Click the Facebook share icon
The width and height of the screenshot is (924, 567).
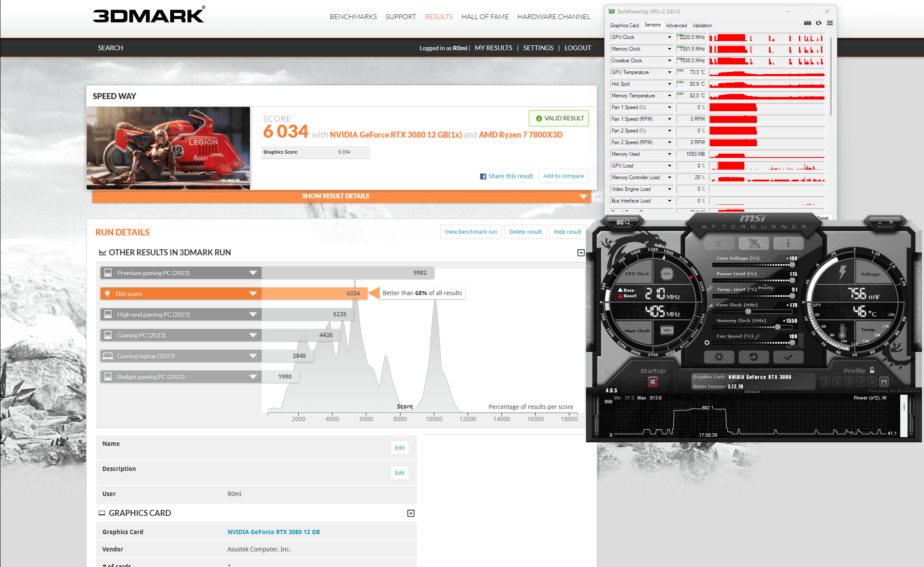[483, 177]
